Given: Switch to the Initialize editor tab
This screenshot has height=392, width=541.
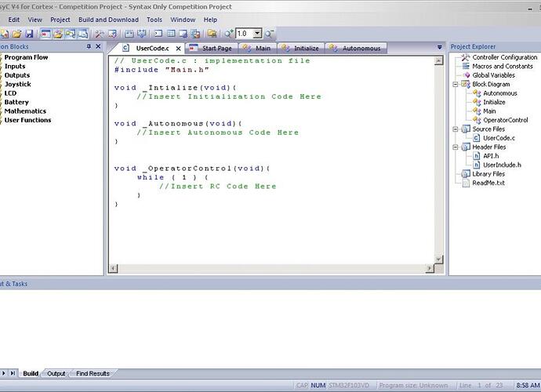Looking at the screenshot, I should pos(300,49).
